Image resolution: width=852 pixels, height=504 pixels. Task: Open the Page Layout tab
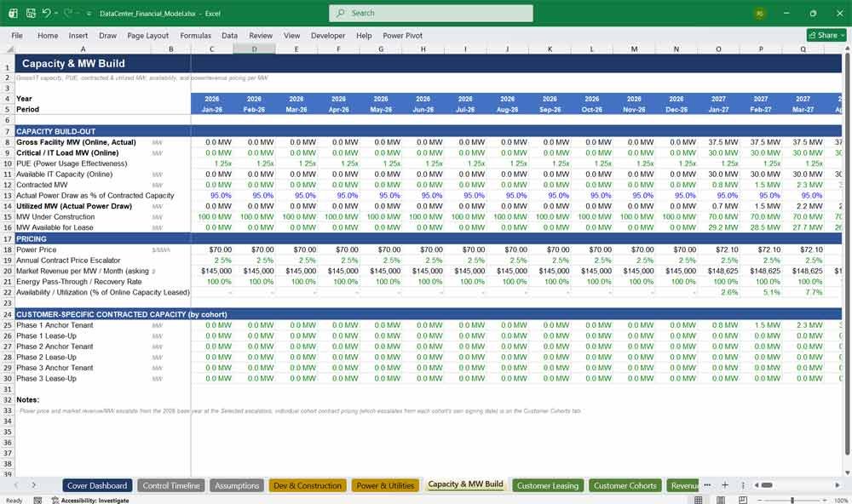(147, 35)
